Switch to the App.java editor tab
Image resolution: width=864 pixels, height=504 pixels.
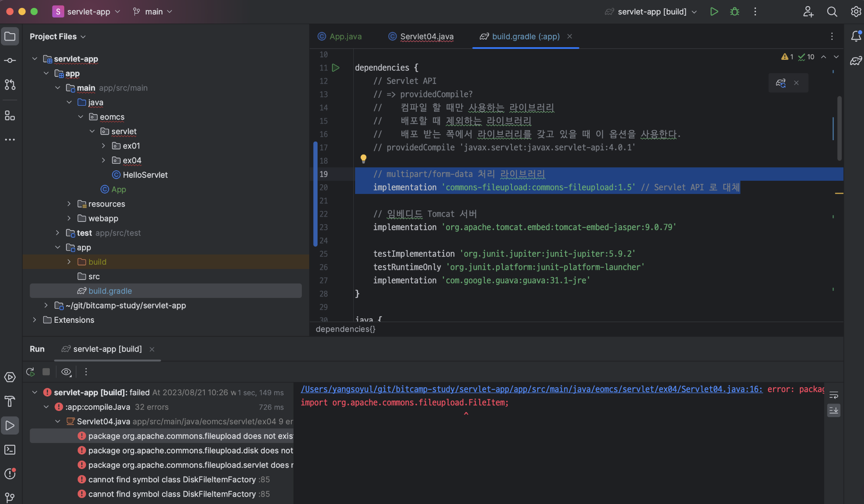click(x=345, y=37)
